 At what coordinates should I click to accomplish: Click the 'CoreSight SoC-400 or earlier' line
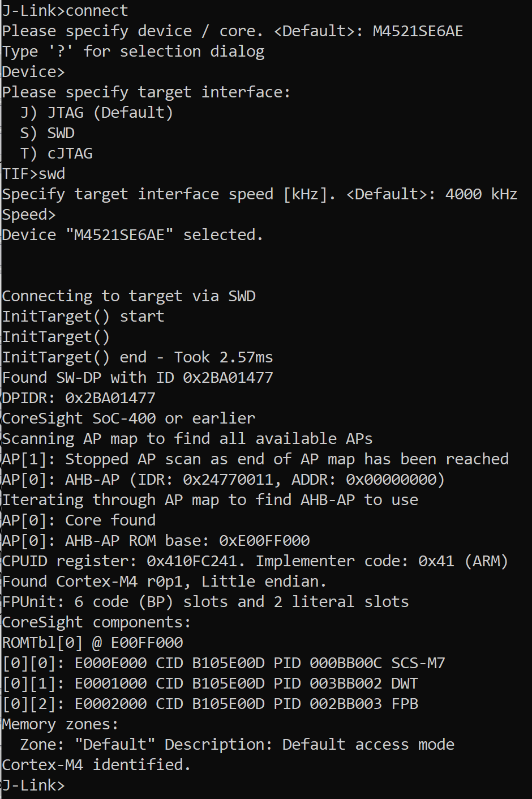tap(129, 418)
